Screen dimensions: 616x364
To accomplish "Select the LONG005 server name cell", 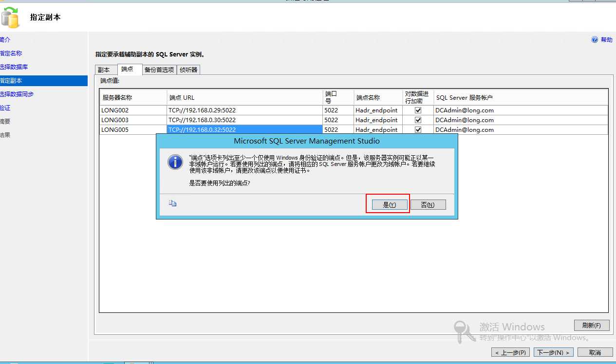I will pos(133,130).
